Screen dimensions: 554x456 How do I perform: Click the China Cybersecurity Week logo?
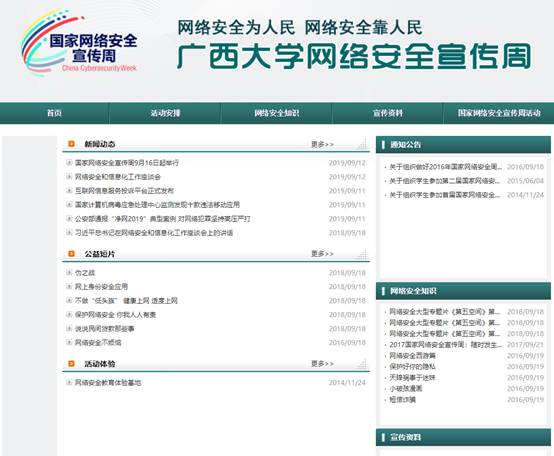point(79,43)
